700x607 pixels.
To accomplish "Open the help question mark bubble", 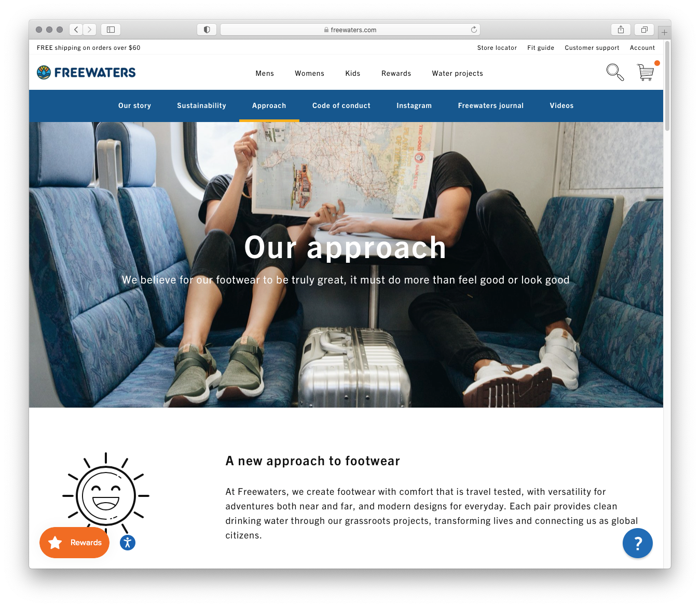I will pos(637,543).
